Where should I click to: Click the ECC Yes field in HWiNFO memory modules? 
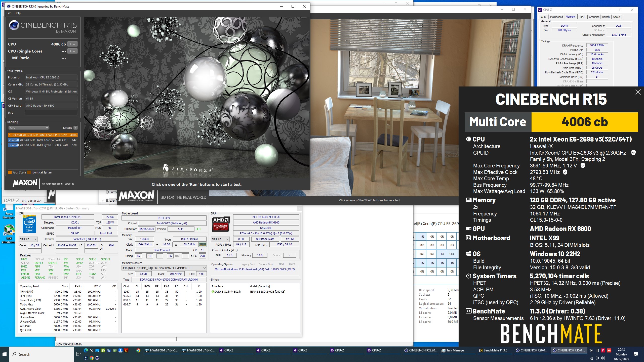pos(201,274)
